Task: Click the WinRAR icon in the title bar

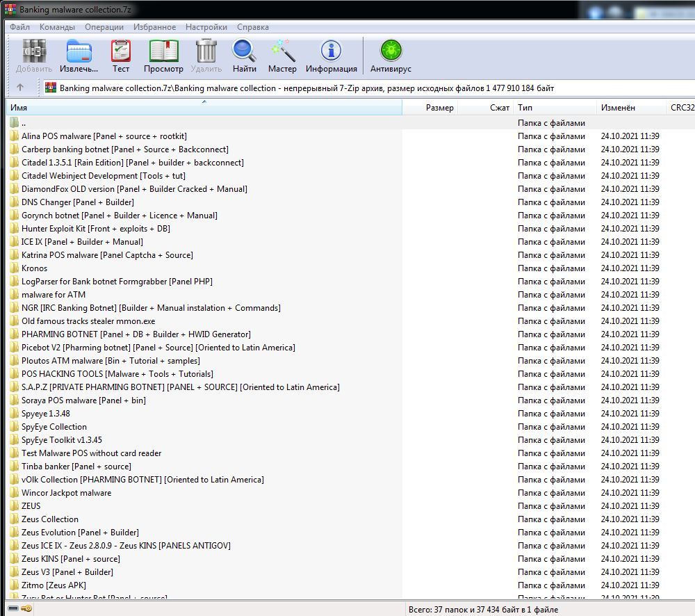Action: 10,9
